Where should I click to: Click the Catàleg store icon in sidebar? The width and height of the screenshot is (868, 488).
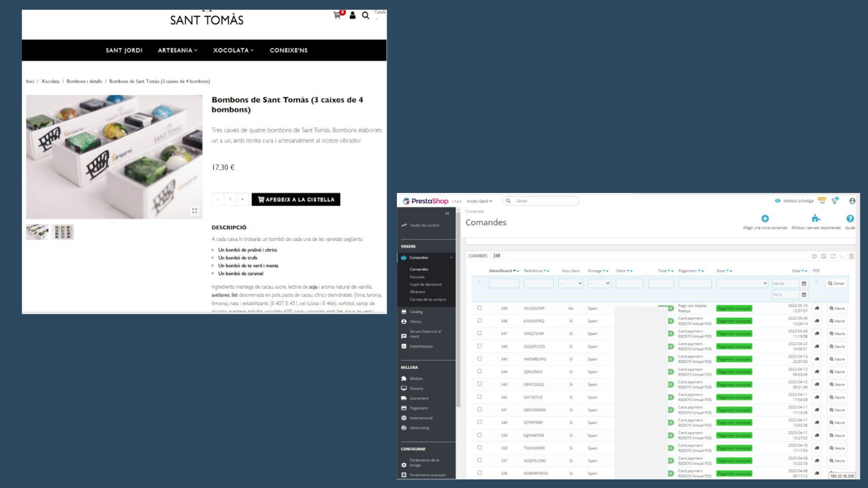[404, 312]
